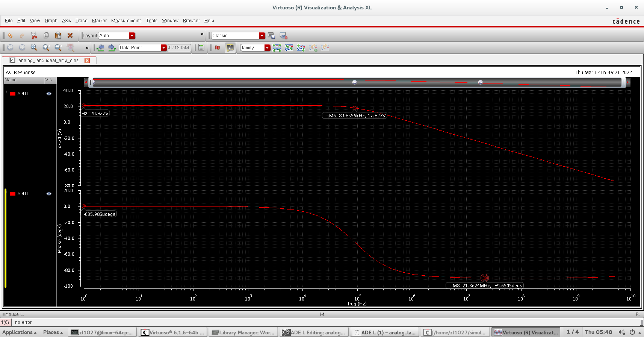Expand hidden zoom toolbar items chevron

(87, 48)
